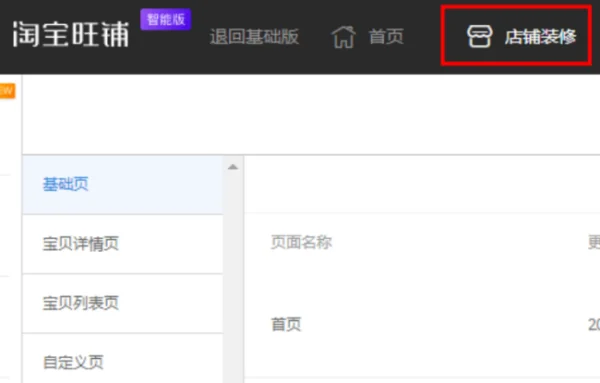This screenshot has height=383, width=600.
Task: Switch to the 基础页 tab
Action: (122, 184)
